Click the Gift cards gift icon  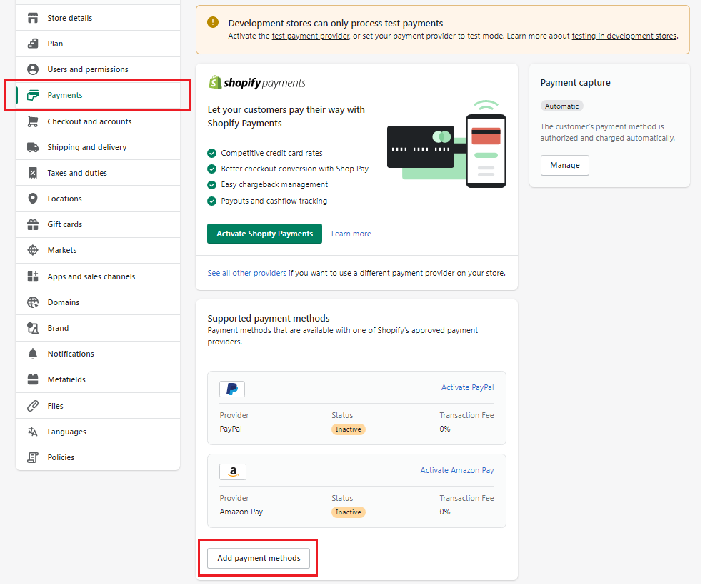(33, 224)
